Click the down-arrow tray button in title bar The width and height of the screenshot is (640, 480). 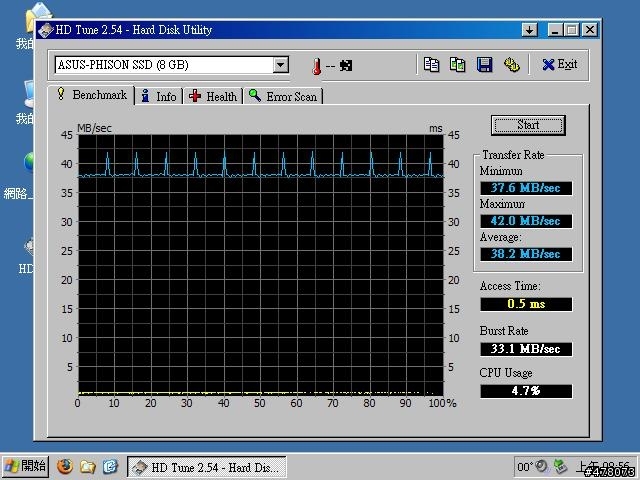coord(529,30)
